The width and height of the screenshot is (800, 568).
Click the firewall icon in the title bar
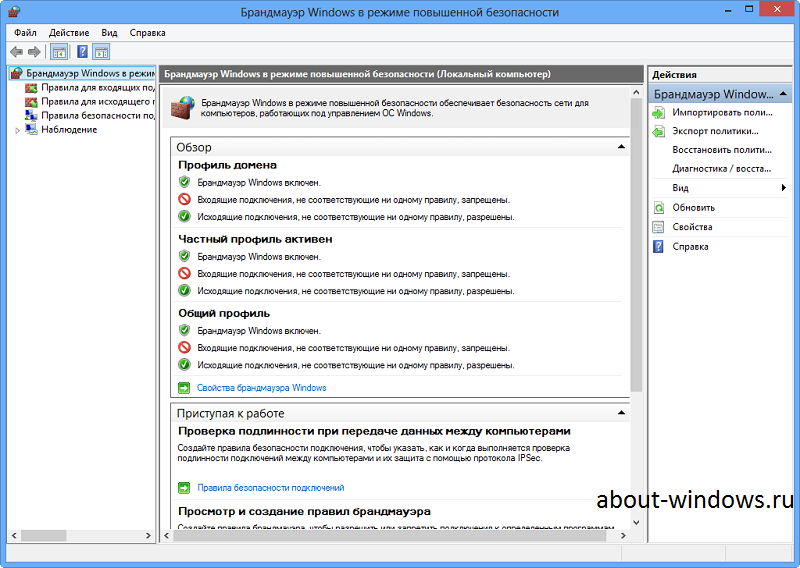point(14,11)
